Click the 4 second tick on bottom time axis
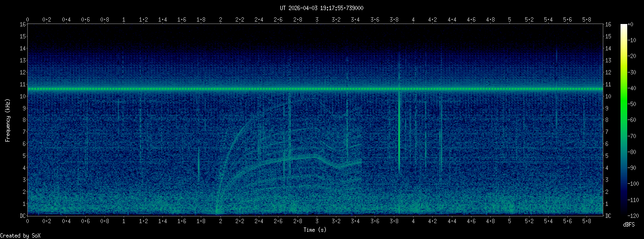Image resolution: width=644 pixels, height=239 pixels. tap(413, 222)
